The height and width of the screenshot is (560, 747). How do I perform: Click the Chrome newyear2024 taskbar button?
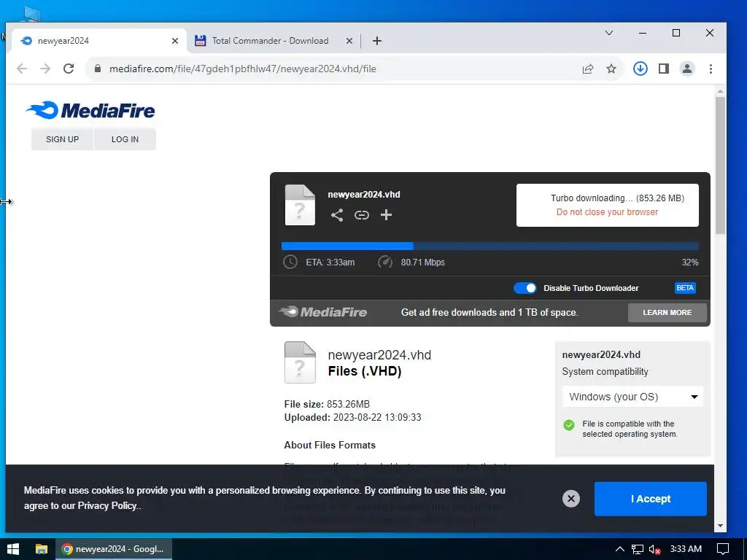(114, 549)
